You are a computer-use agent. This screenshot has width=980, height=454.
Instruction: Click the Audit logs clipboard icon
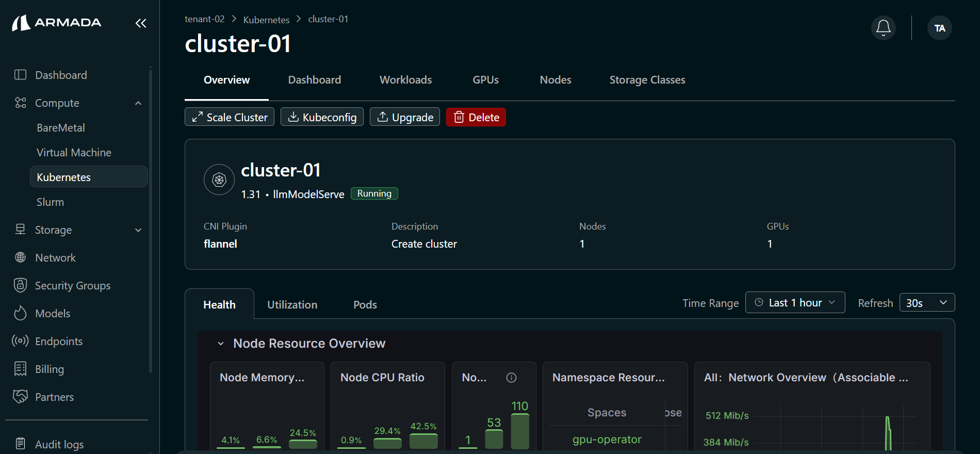pyautogui.click(x=20, y=444)
